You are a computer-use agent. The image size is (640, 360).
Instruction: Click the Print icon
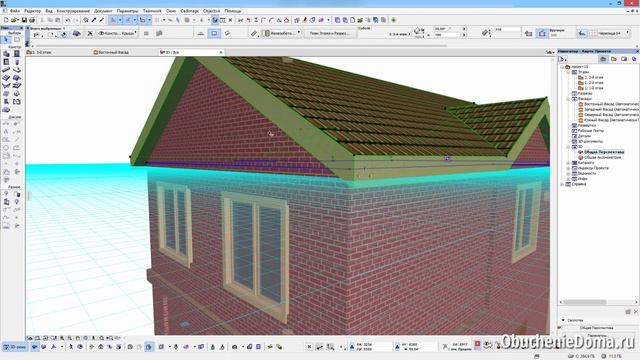pyautogui.click(x=32, y=20)
